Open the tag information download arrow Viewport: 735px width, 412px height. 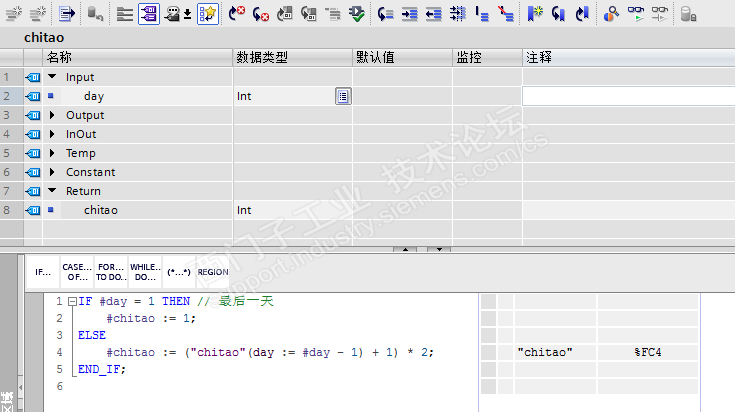coord(188,15)
